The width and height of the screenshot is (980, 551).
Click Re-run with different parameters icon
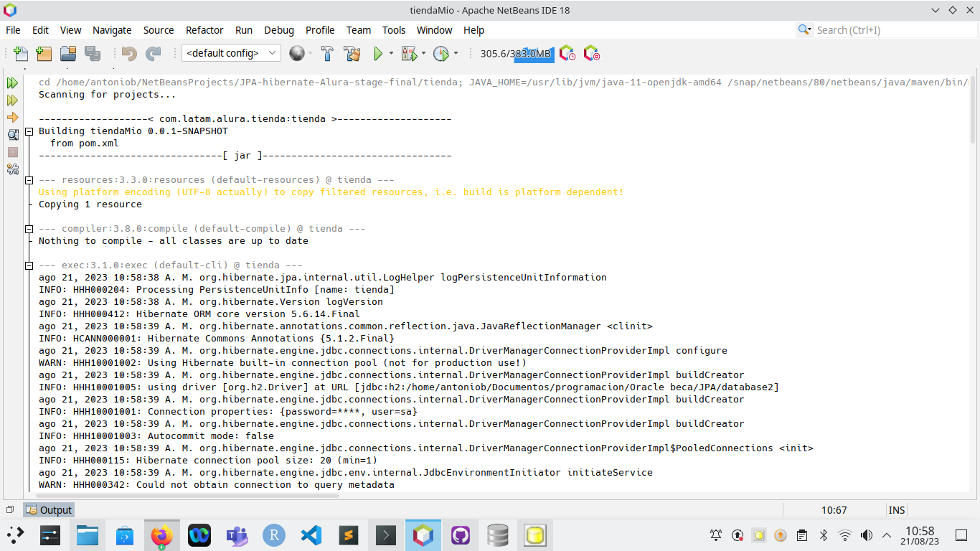click(12, 100)
